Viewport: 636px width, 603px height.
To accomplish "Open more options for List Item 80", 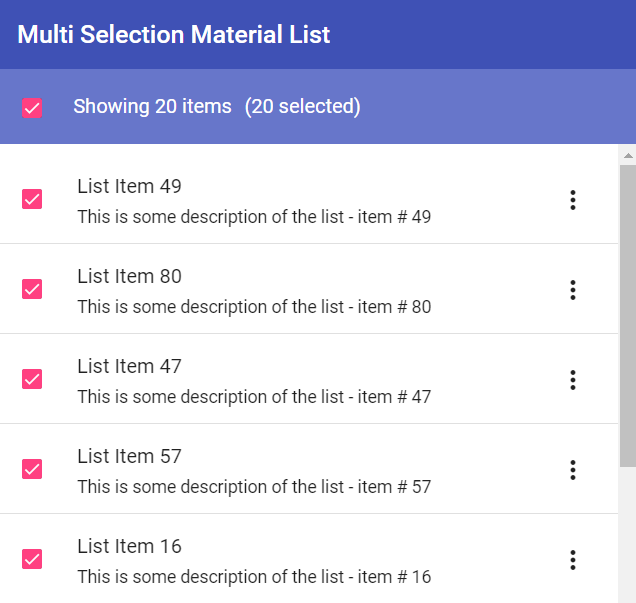I will [x=573, y=290].
